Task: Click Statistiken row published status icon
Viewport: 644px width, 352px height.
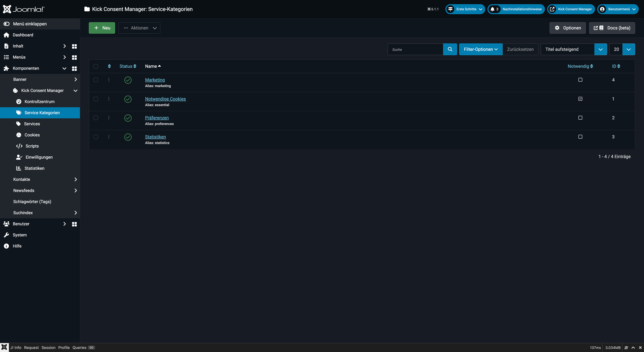Action: pos(128,137)
